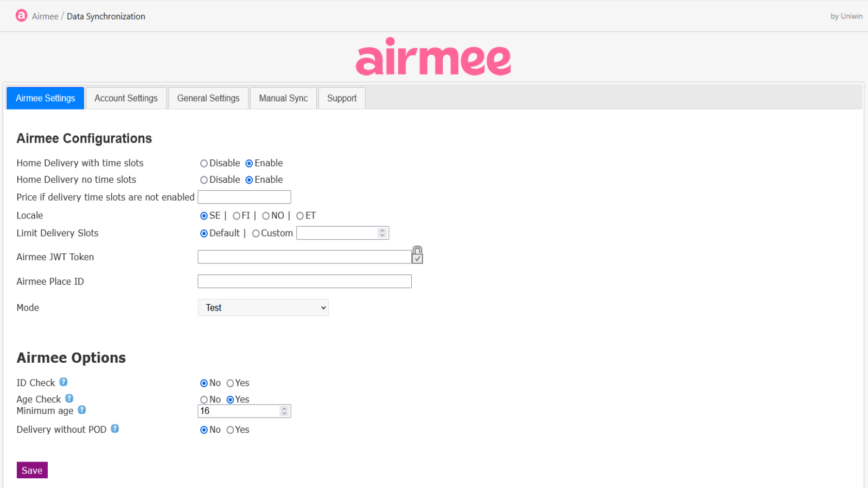Image resolution: width=868 pixels, height=488 pixels.
Task: Click the Minimum age question mark icon
Action: [82, 410]
